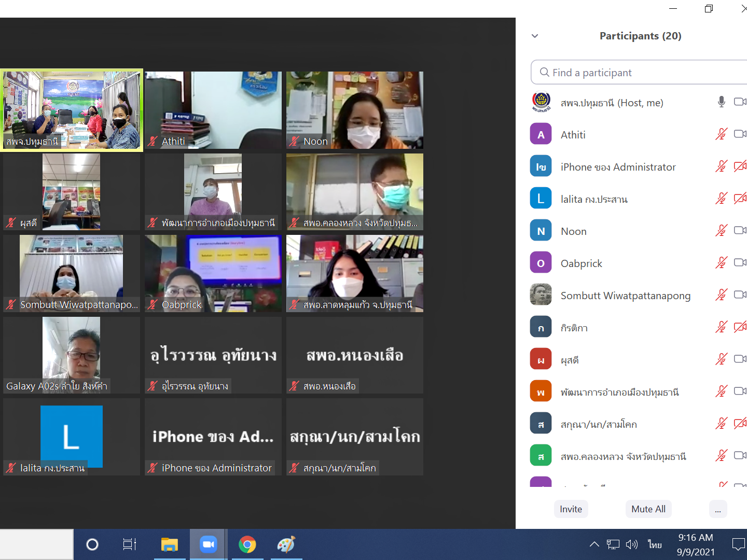
Task: Open File Explorer from the taskbar
Action: click(x=169, y=544)
